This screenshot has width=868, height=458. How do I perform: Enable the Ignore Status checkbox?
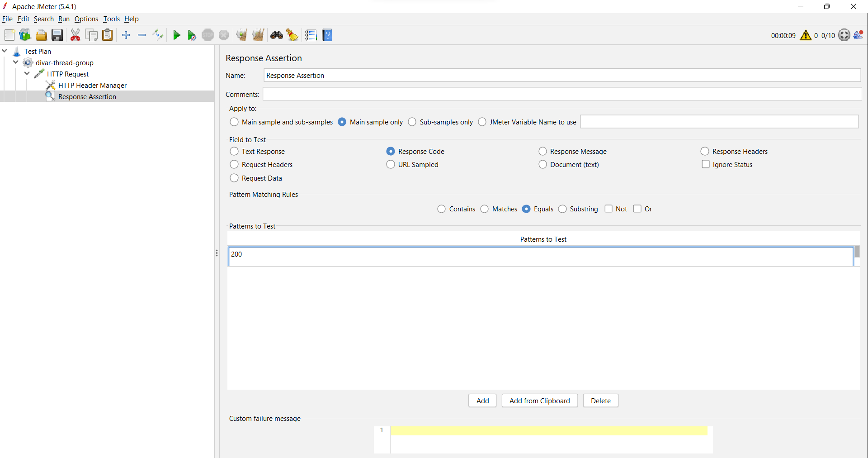[706, 164]
